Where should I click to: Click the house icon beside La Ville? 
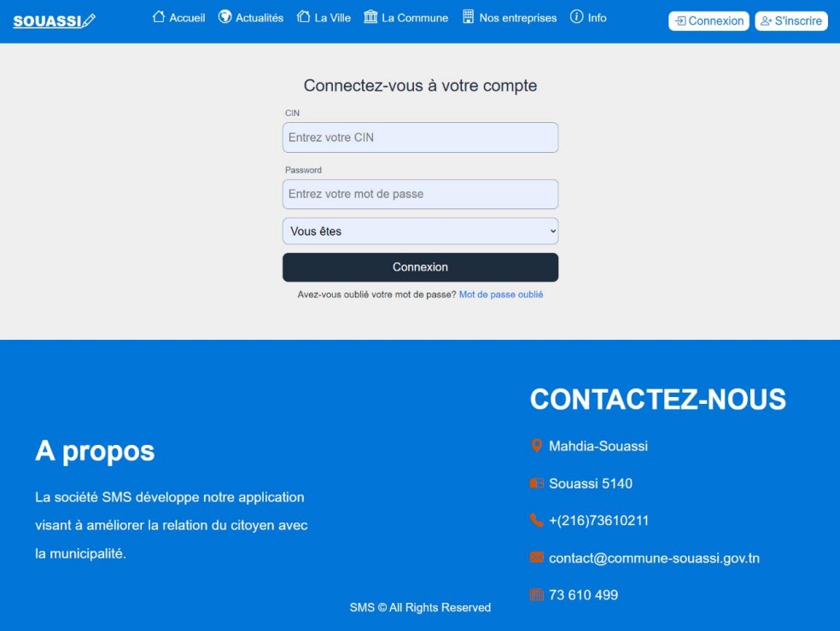click(x=303, y=16)
